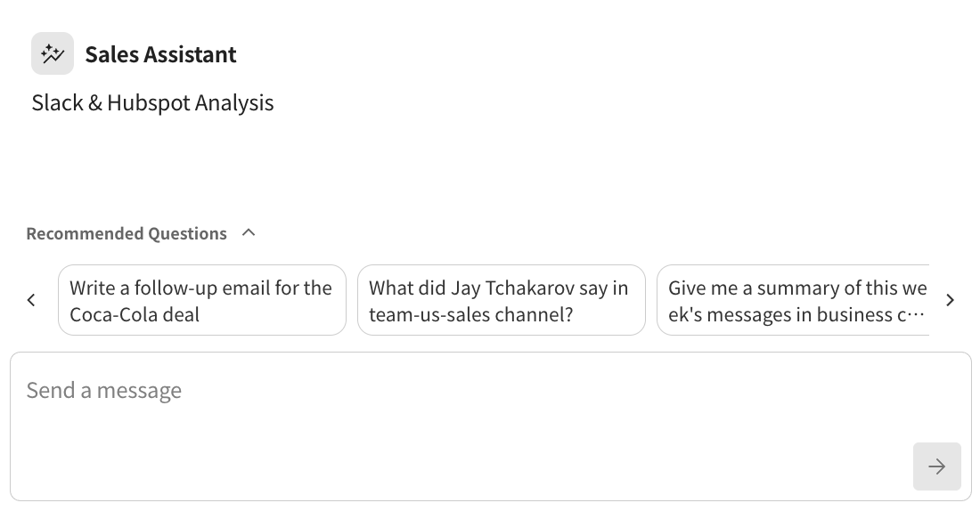This screenshot has width=980, height=511.
Task: Pick the weekly messages summary suggestion
Action: (x=793, y=300)
